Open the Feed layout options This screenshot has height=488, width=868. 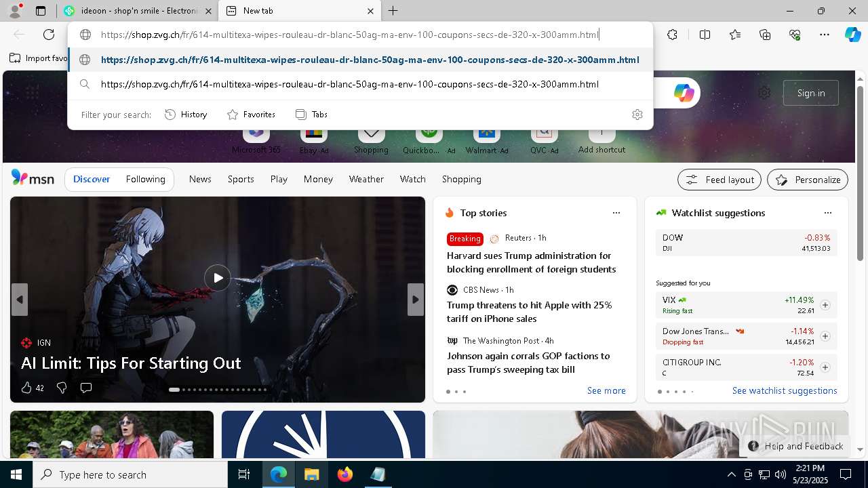[719, 180]
